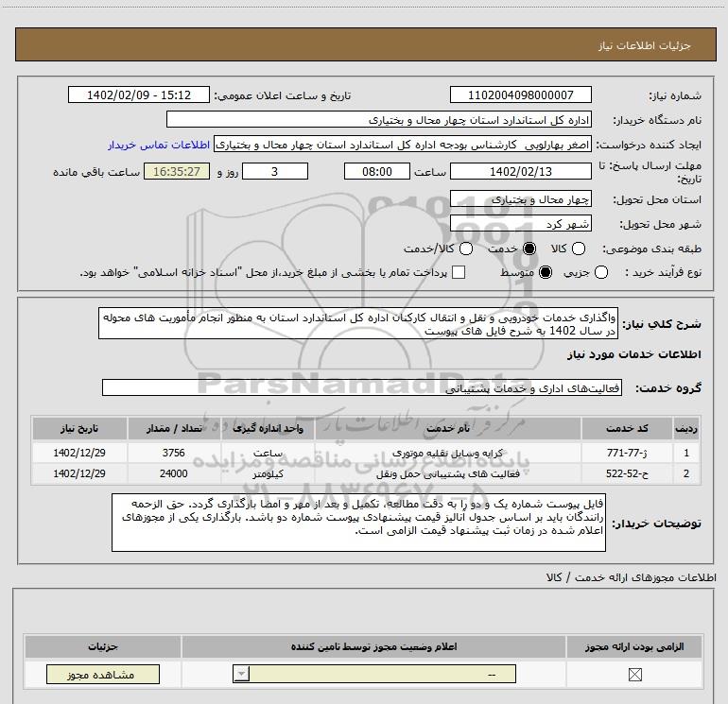Viewport: 728px width, 704px height.
Task: Open اطلاعات تماس خریدار link
Action: pyautogui.click(x=159, y=146)
